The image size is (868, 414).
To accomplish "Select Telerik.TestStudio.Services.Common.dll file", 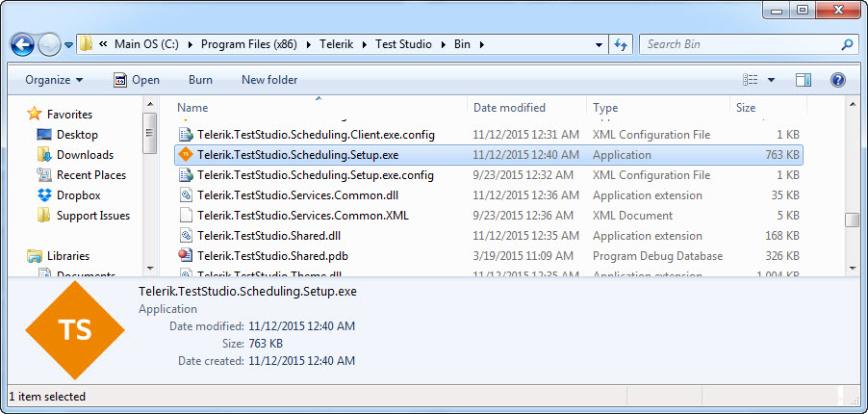I will click(286, 195).
